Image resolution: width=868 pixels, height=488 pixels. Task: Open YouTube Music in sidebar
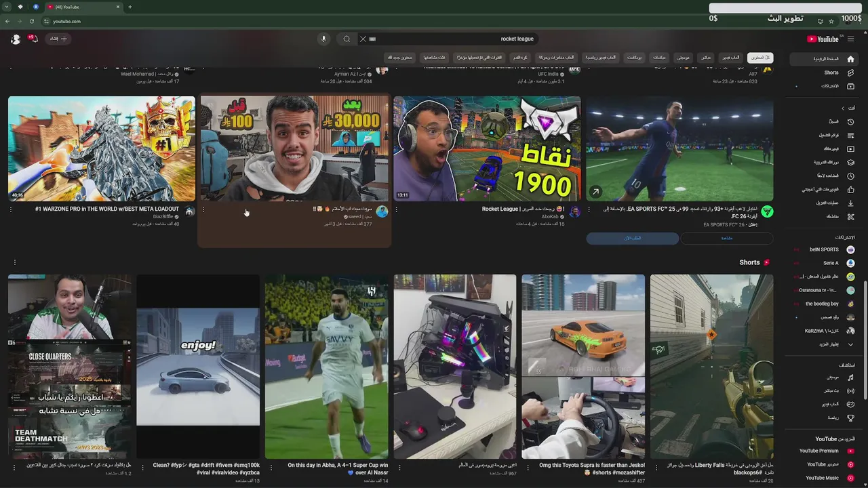825,478
